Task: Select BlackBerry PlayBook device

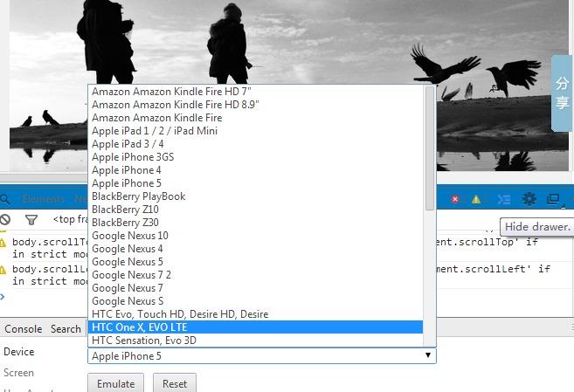Action: [x=255, y=196]
